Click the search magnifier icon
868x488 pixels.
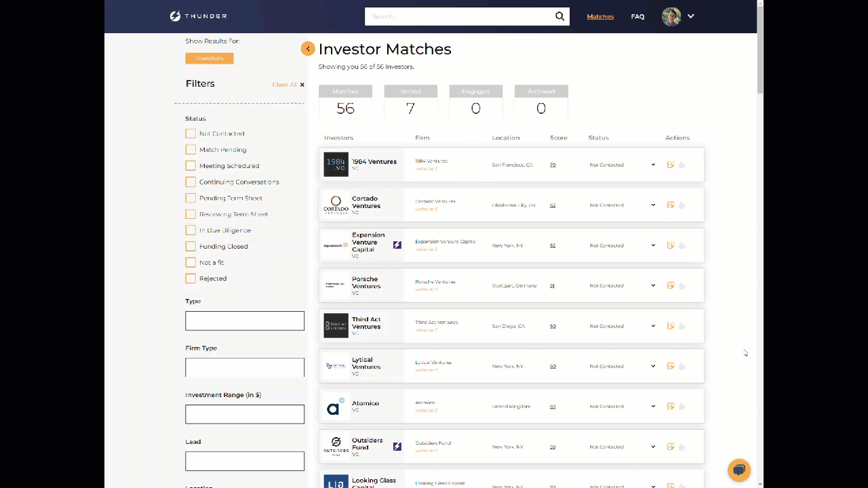(559, 16)
